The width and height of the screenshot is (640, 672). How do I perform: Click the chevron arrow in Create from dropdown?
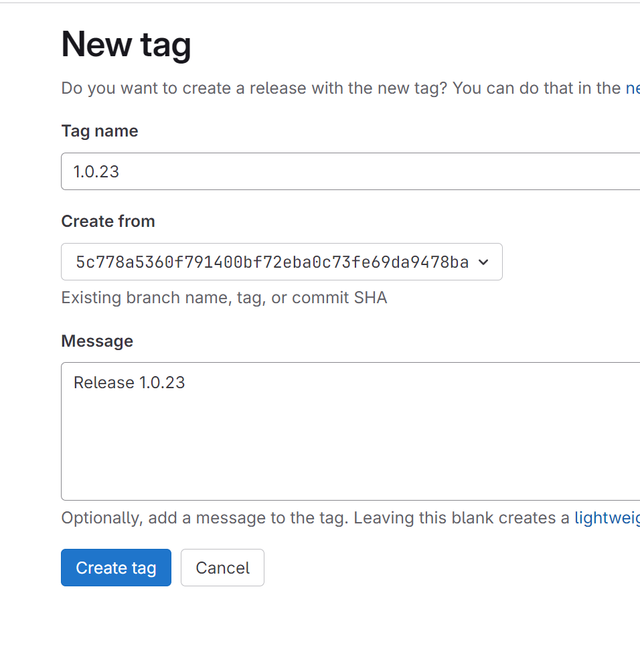coord(484,262)
